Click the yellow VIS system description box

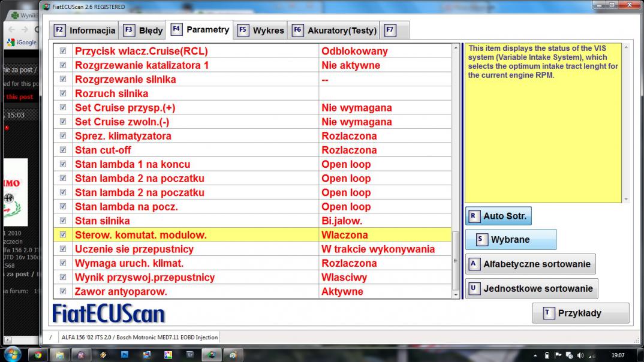coord(543,123)
